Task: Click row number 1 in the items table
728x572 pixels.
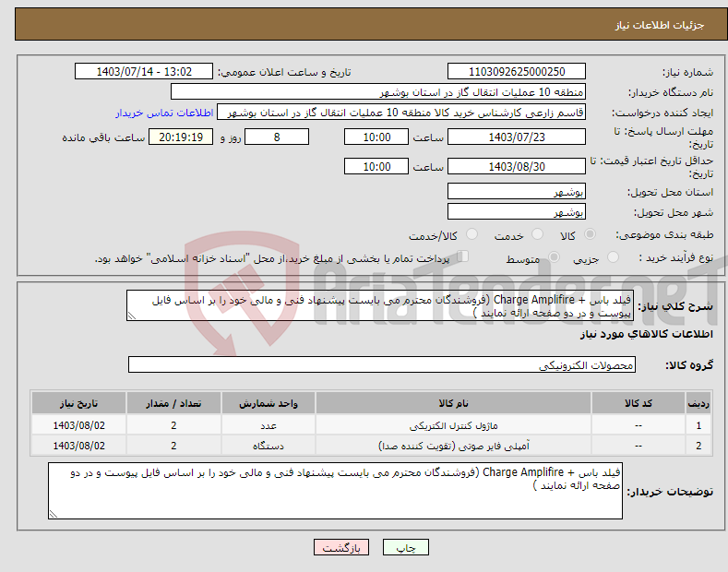Action: (698, 425)
